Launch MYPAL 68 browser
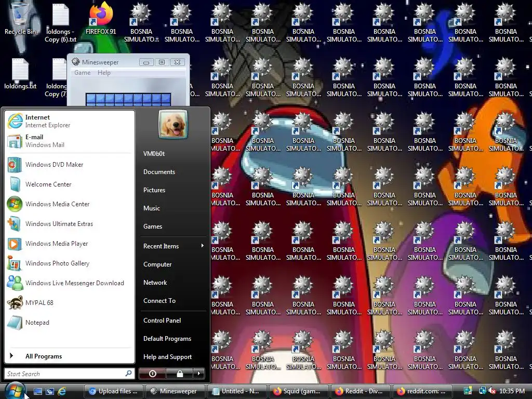The width and height of the screenshot is (532, 399). tap(70, 303)
